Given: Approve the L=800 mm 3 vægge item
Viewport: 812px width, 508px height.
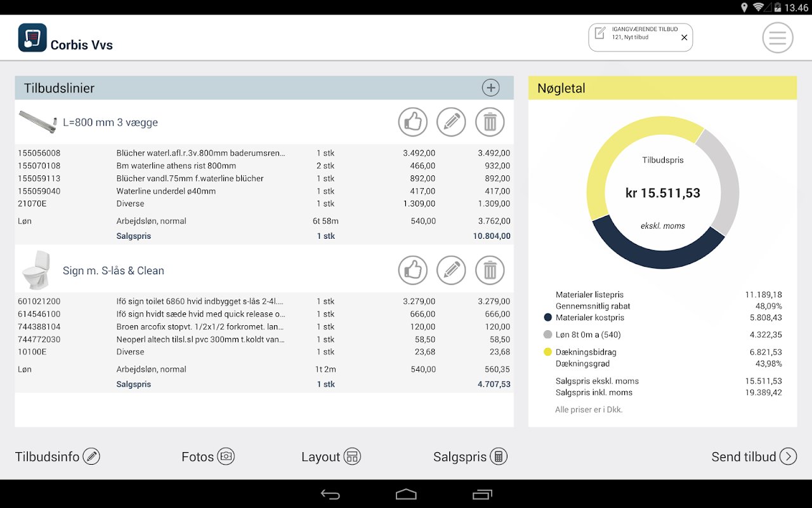Looking at the screenshot, I should (x=413, y=122).
